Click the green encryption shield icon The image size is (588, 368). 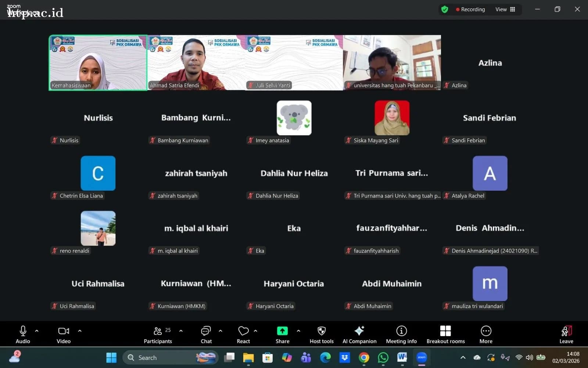point(445,10)
